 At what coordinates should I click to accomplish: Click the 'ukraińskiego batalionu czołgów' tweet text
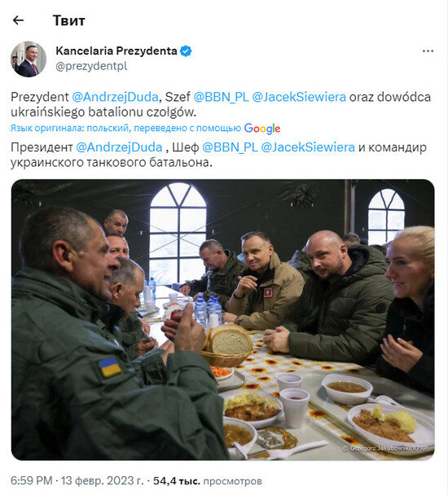pos(103,112)
